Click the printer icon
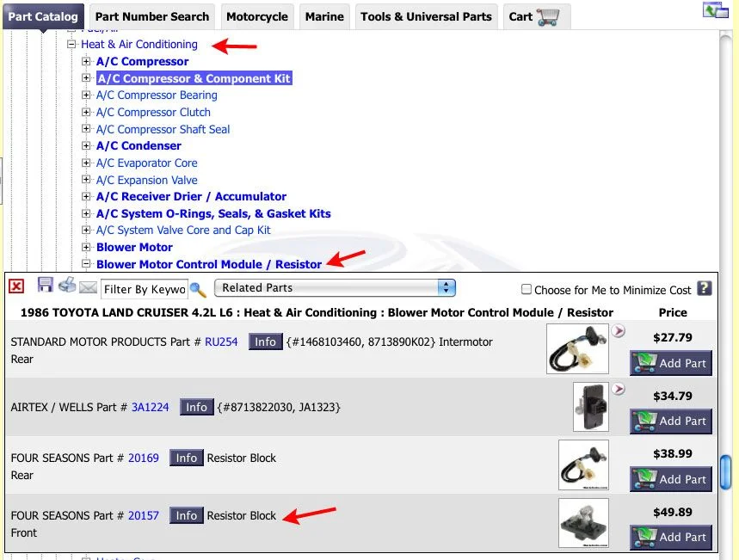 (x=67, y=285)
